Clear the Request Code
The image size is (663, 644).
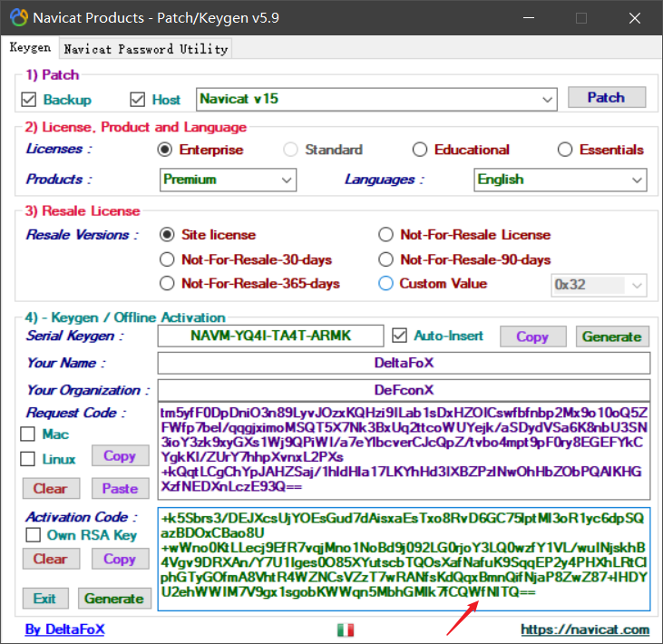point(51,489)
